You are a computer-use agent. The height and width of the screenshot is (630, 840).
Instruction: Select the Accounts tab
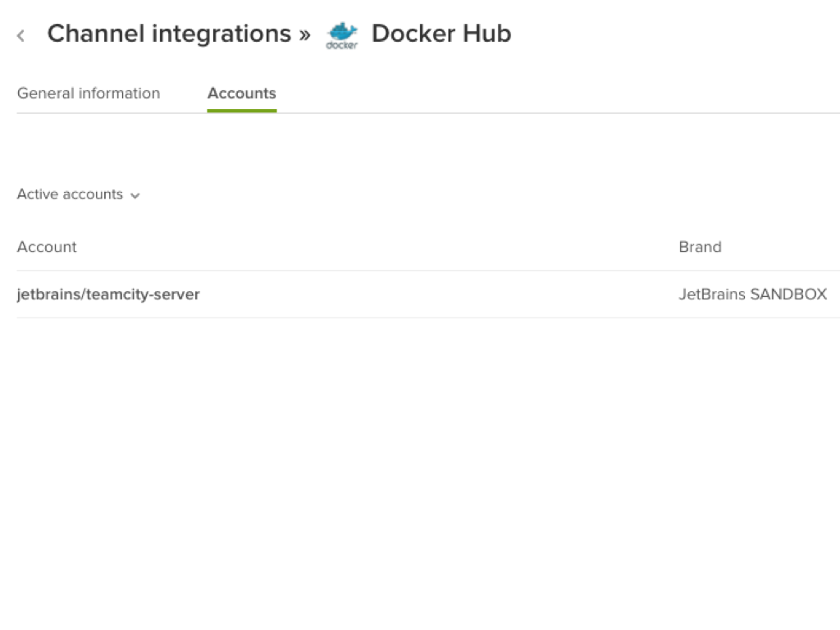[241, 94]
